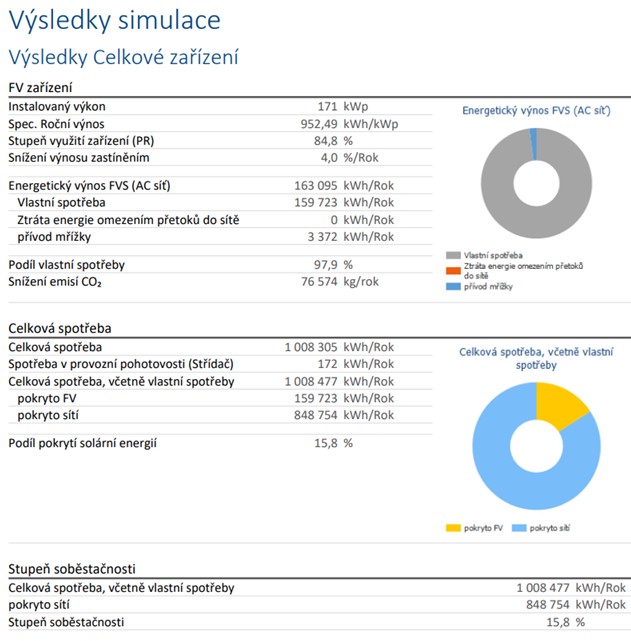Click the orange 'Ztráta energie' legend swatch

click(x=453, y=271)
